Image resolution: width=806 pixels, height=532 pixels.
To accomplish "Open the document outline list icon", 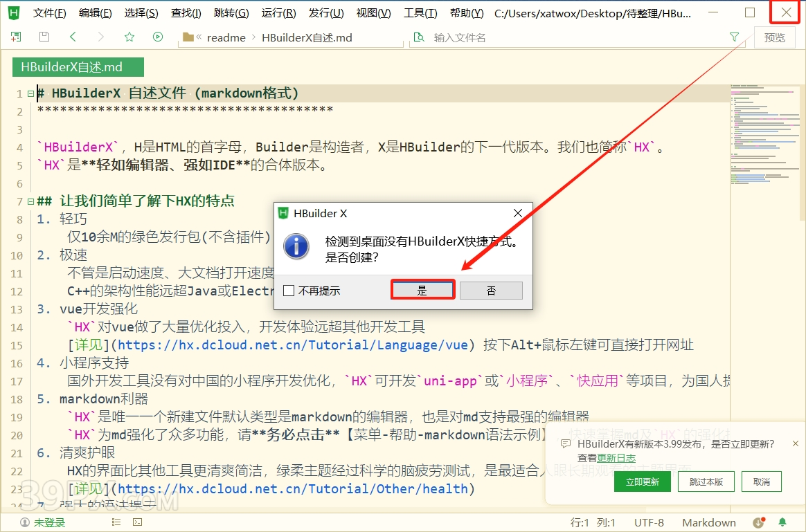I will 116,522.
